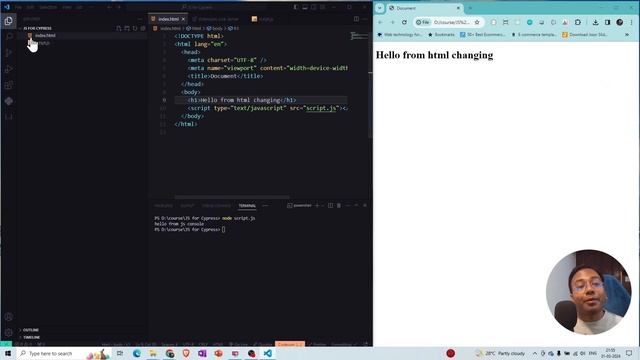Switch to the index.html editor tab

click(x=168, y=19)
